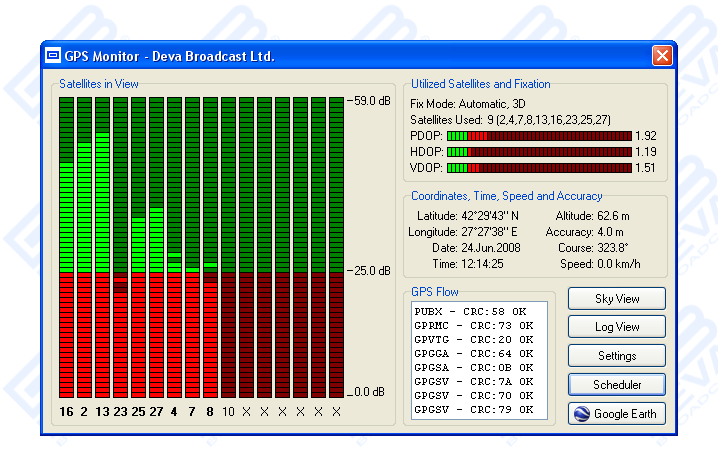Open the Scheduler

pos(616,385)
